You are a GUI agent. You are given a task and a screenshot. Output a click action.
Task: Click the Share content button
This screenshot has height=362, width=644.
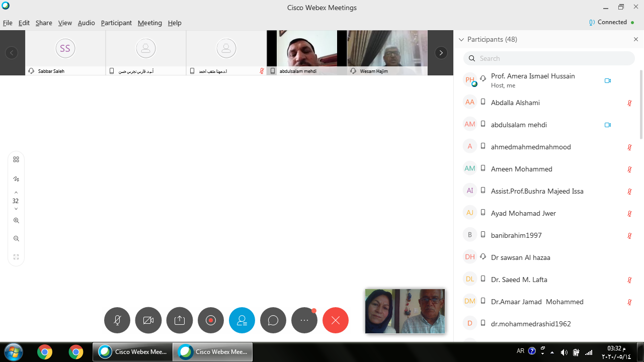click(180, 320)
